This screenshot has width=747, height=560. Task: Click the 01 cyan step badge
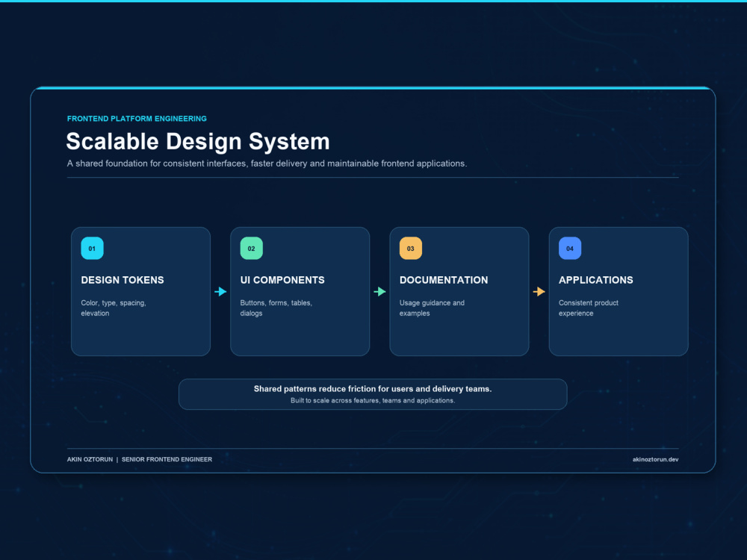click(x=92, y=248)
